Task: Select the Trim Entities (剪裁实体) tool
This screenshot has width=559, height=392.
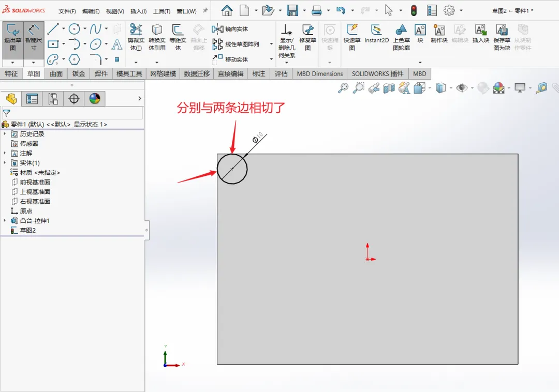Action: coord(136,37)
